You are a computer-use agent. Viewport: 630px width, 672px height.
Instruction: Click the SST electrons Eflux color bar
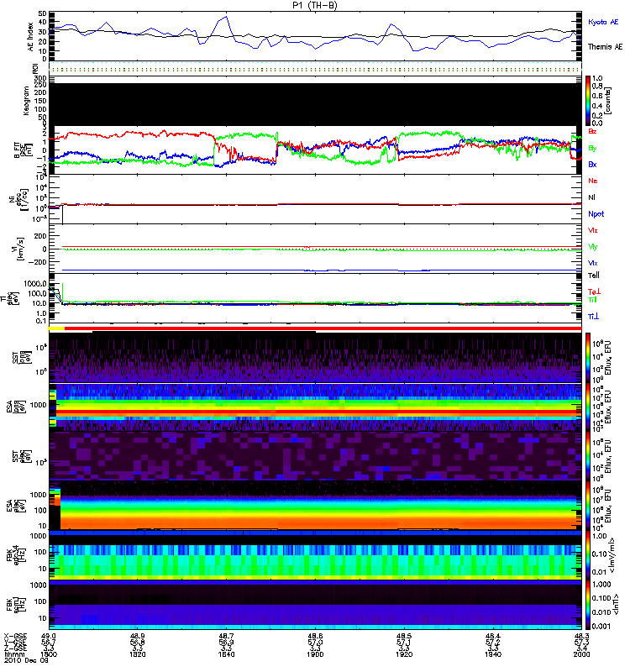click(x=588, y=456)
